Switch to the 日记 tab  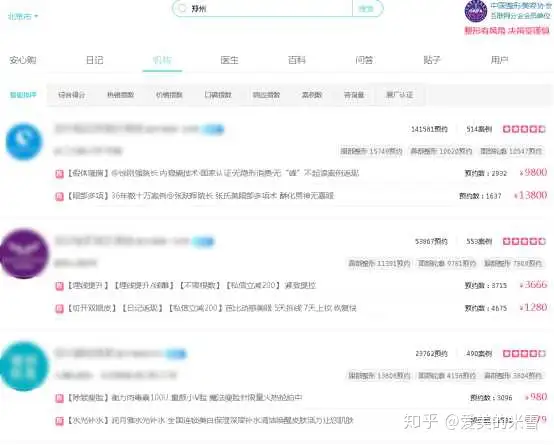coord(95,60)
